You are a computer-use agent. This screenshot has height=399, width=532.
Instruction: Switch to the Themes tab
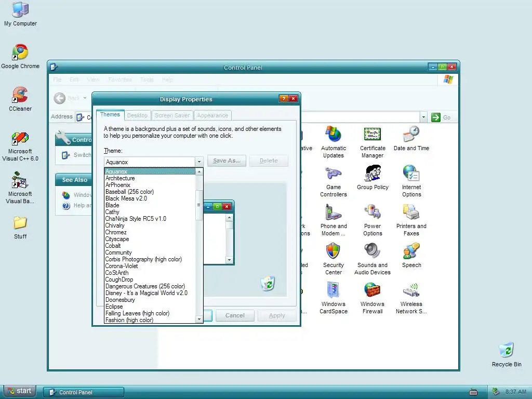[110, 115]
